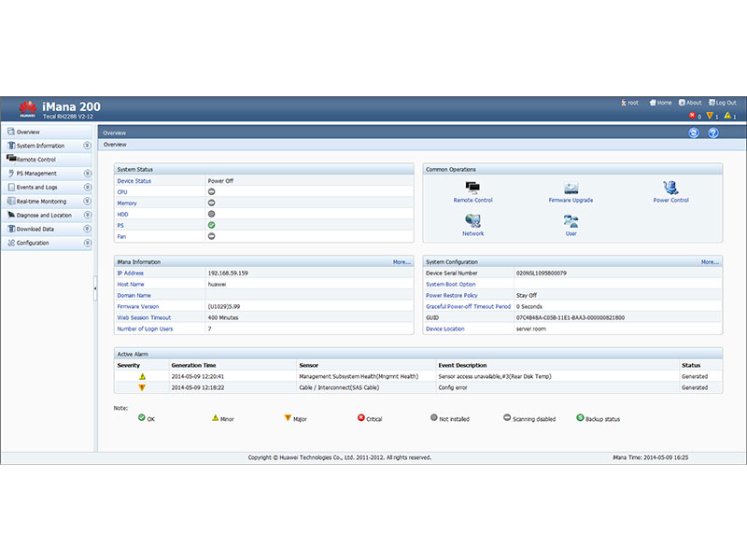Expand the System Information menu
The image size is (747, 560).
[87, 146]
